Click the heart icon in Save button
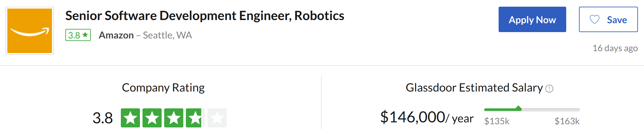 point(595,20)
